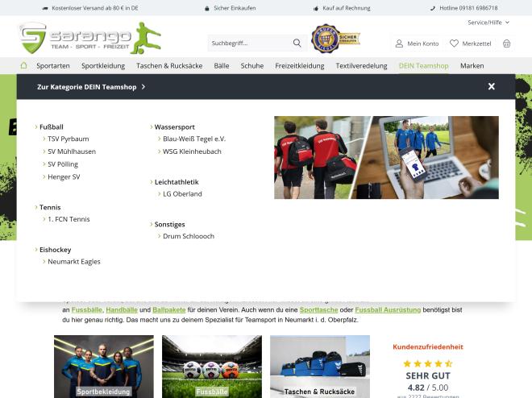Screen dimensions: 532x398
Task: Open the Blau-Weiß Tegel e.V. link
Action: tap(193, 139)
